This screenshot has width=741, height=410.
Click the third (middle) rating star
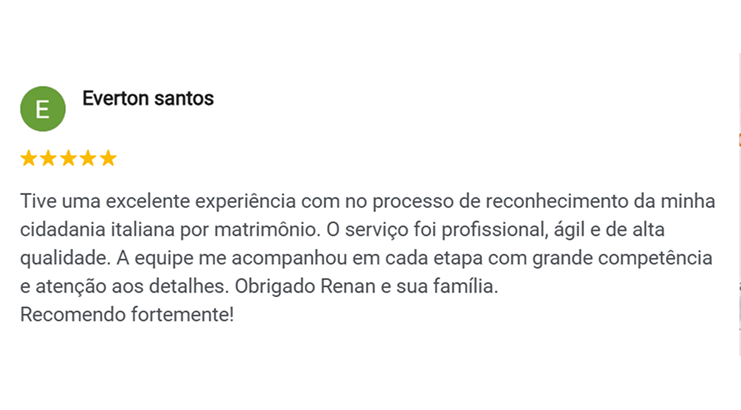(x=69, y=158)
